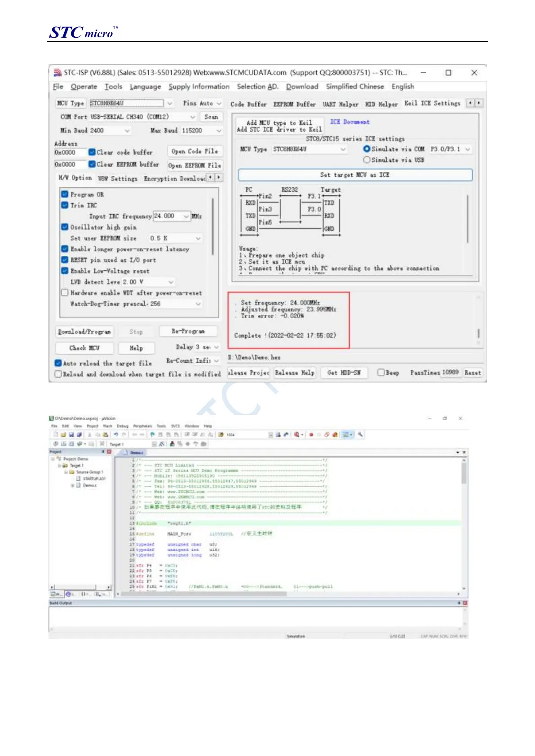Click code buffer address field 0x0000
The height and width of the screenshot is (756, 535).
tap(70, 153)
